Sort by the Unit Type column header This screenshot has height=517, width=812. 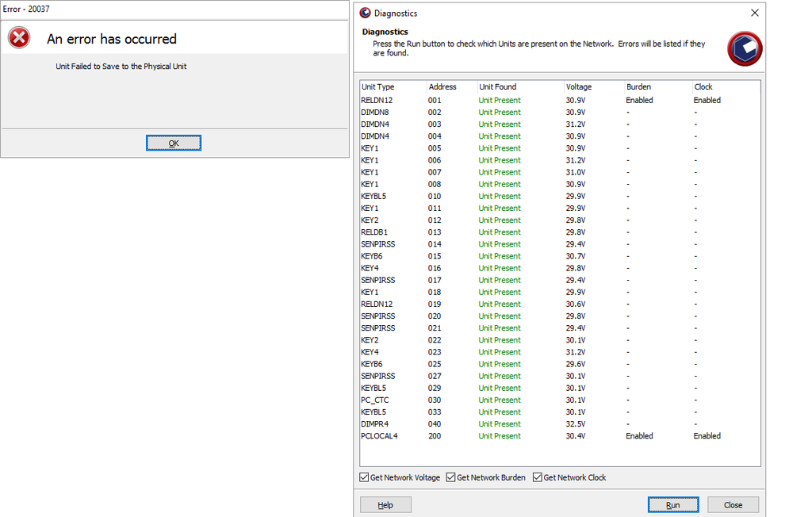(x=393, y=86)
